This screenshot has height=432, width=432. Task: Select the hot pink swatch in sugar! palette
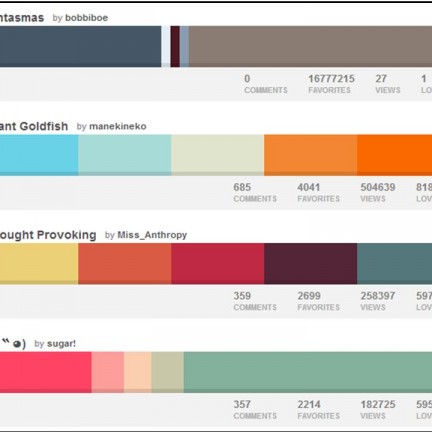point(46,372)
